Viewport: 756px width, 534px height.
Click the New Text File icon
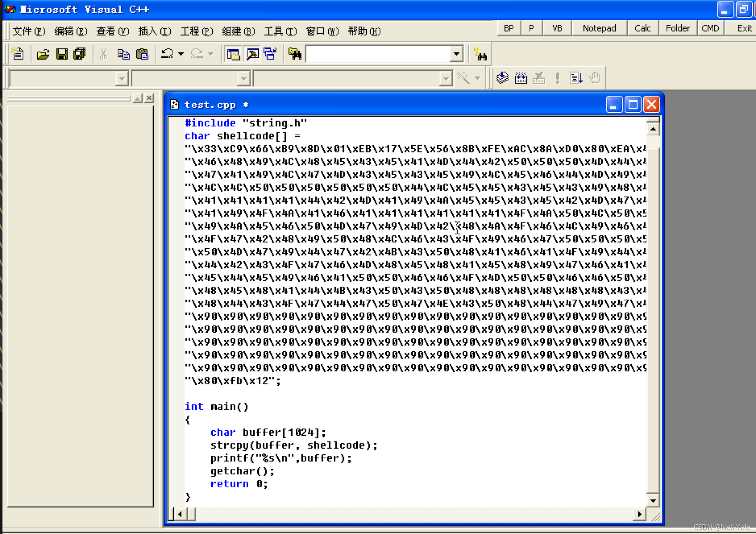click(x=18, y=54)
